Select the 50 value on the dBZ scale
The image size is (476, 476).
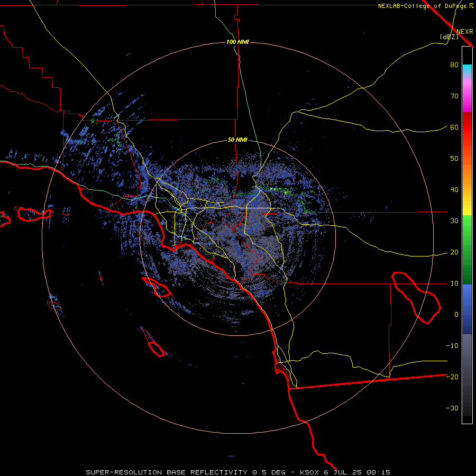[x=454, y=159]
